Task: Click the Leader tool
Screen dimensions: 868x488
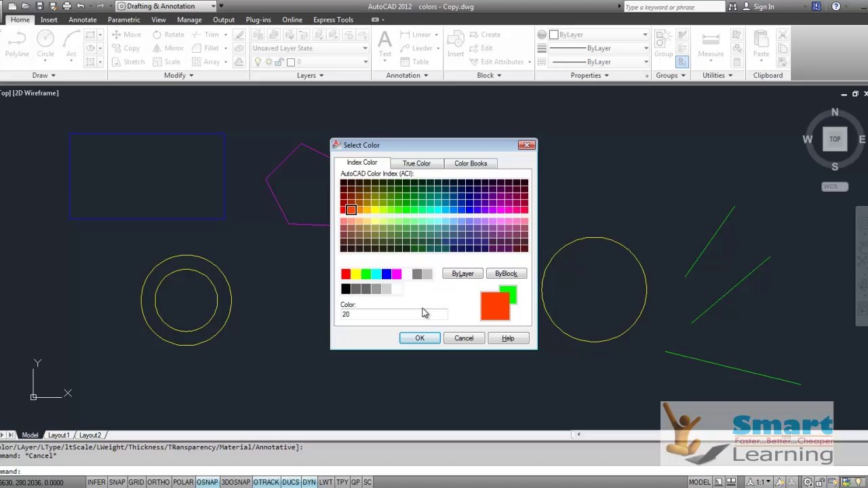Action: [416, 48]
